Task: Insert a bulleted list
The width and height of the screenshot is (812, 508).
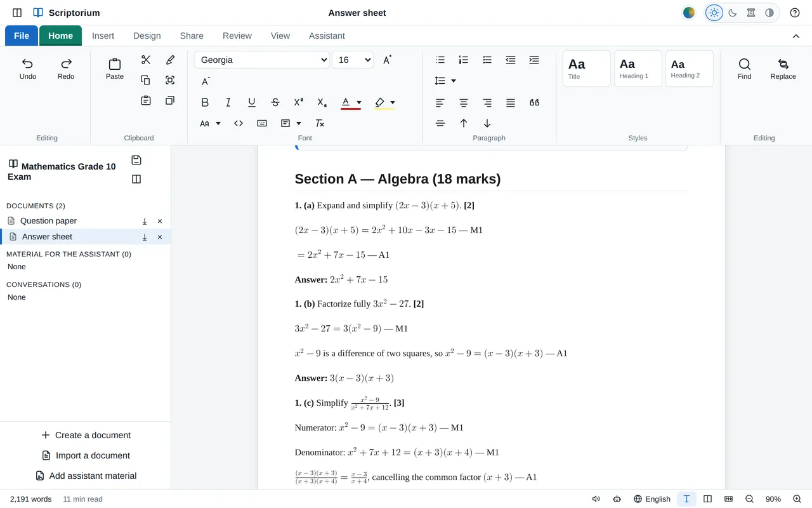Action: coord(440,60)
